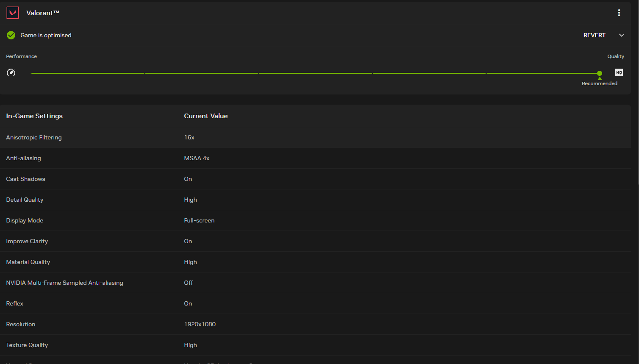The height and width of the screenshot is (364, 639).
Task: Select NVIDIA Multi-Frame Sampled Anti-aliasing label
Action: coord(64,283)
